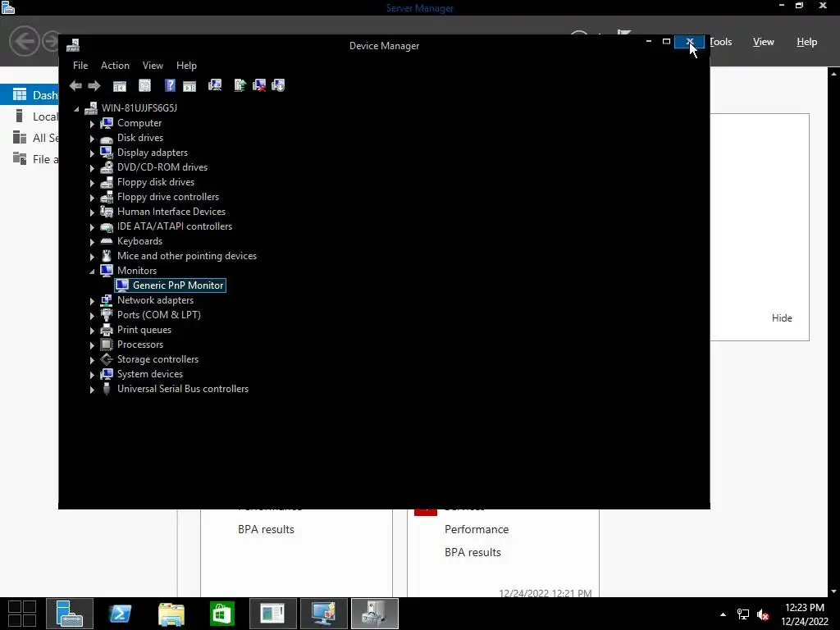Toggle the Show/Hide Console Tree toolbar icon
Image resolution: width=840 pixels, height=630 pixels.
pos(120,85)
